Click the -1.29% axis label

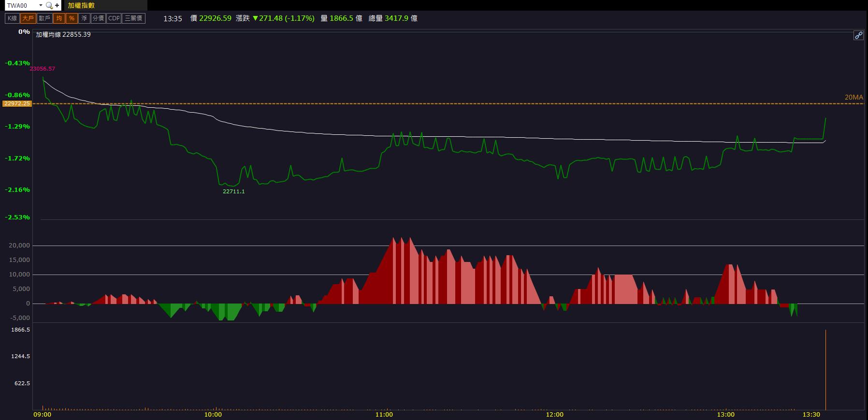coord(17,127)
